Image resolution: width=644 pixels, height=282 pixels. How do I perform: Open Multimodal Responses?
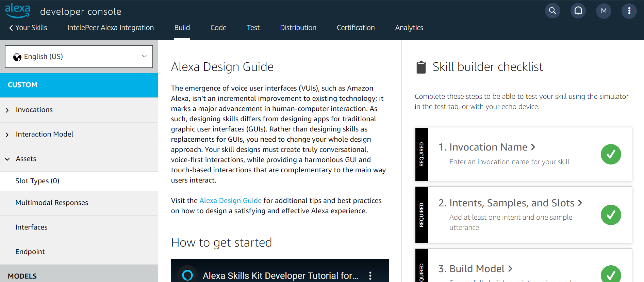(79, 203)
